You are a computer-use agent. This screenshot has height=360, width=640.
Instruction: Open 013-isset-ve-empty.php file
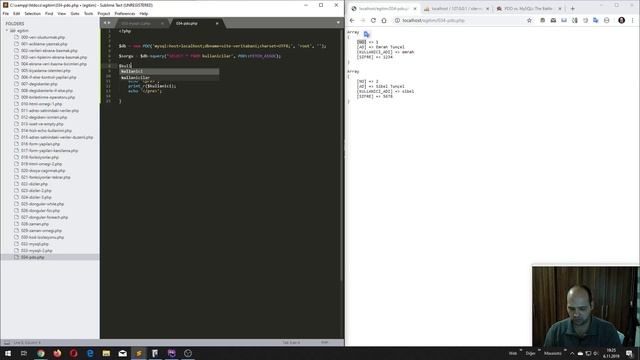pyautogui.click(x=42, y=124)
